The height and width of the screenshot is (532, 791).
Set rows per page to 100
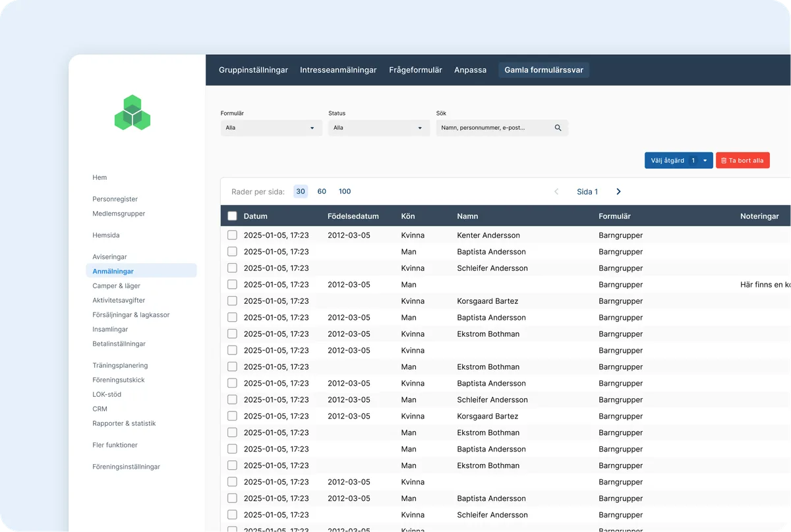coord(345,192)
